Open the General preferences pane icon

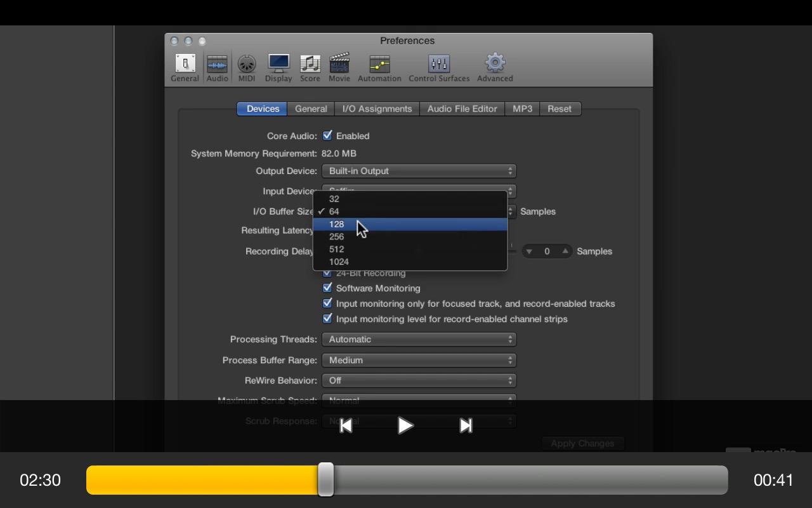185,68
